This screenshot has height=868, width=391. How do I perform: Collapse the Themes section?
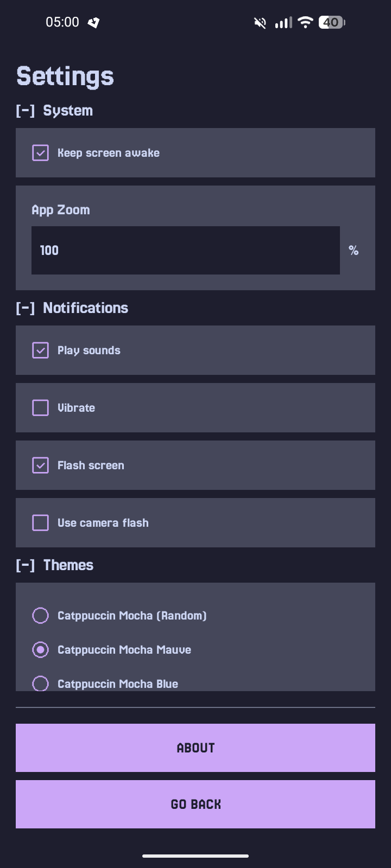(26, 565)
